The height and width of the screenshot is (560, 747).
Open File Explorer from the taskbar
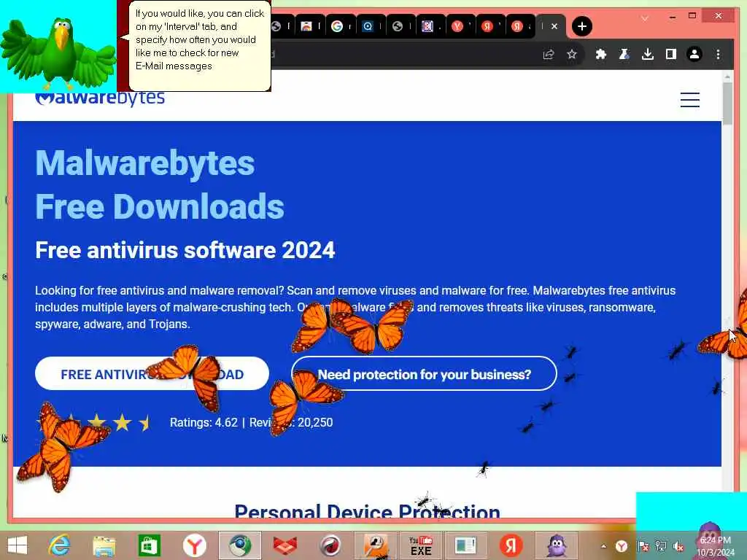pyautogui.click(x=104, y=545)
